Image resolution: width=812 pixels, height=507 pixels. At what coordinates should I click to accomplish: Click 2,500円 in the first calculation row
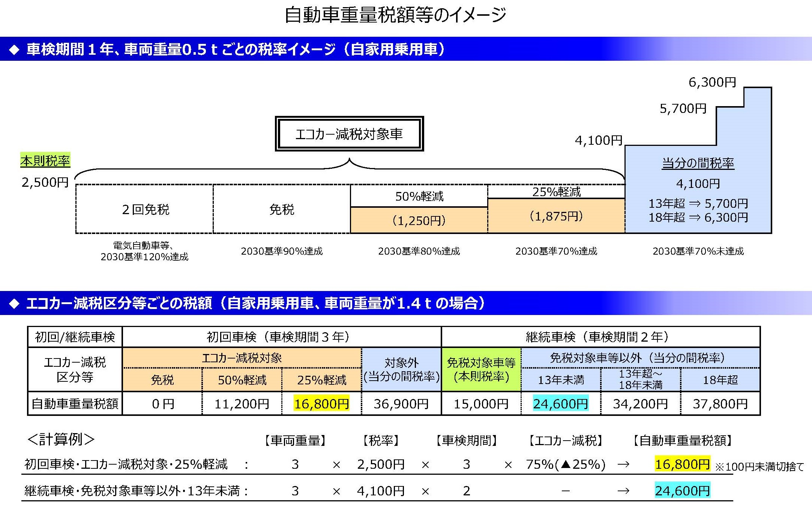coord(381,464)
